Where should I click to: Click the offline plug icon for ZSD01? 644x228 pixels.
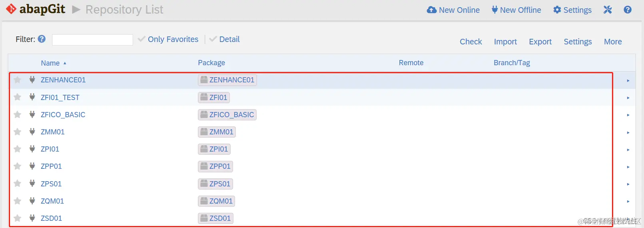click(x=32, y=218)
